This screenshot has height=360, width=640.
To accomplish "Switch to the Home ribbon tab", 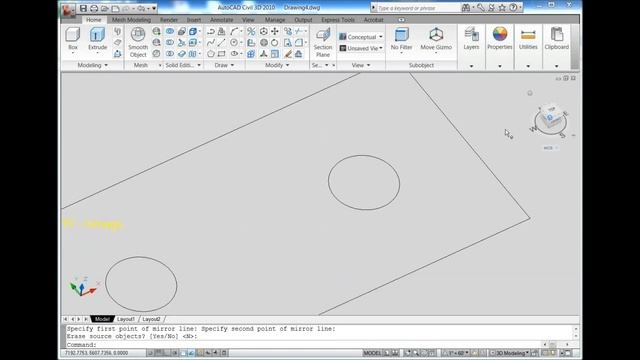I will (x=93, y=20).
